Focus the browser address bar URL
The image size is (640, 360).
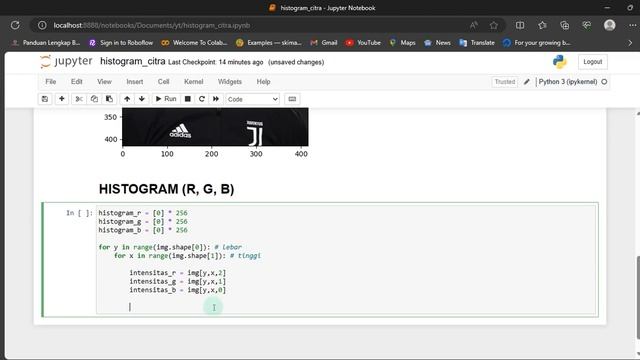[x=152, y=25]
